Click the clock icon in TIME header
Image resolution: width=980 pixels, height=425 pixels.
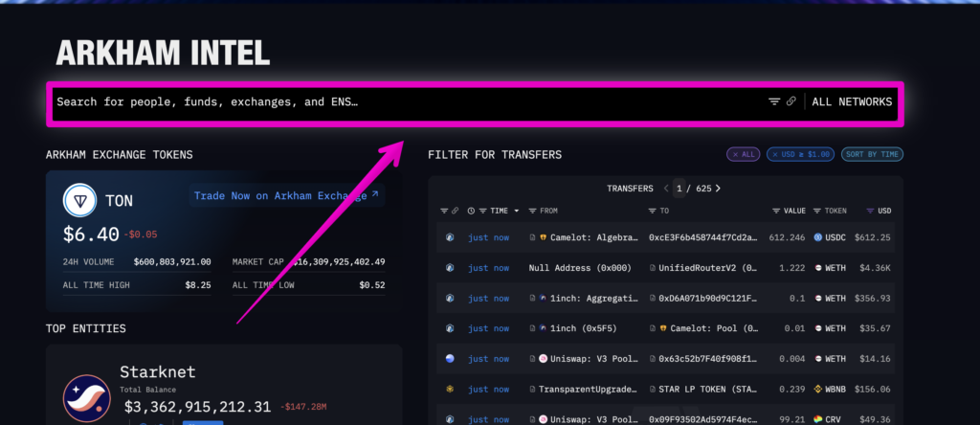point(472,211)
